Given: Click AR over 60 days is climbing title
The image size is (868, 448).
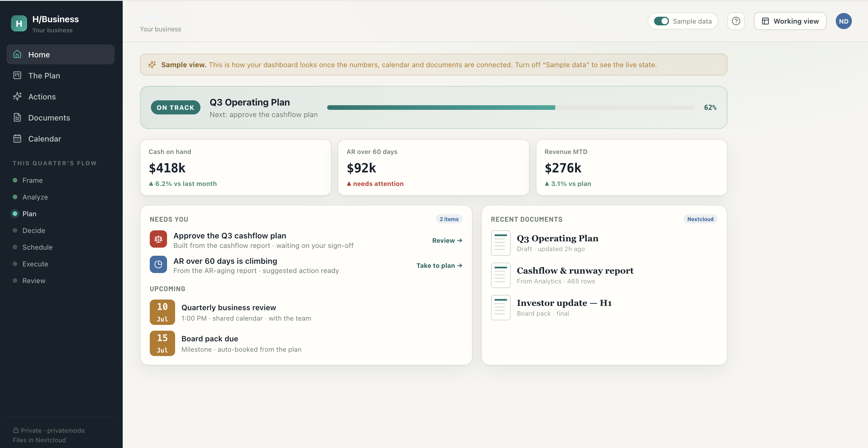Looking at the screenshot, I should 225,261.
